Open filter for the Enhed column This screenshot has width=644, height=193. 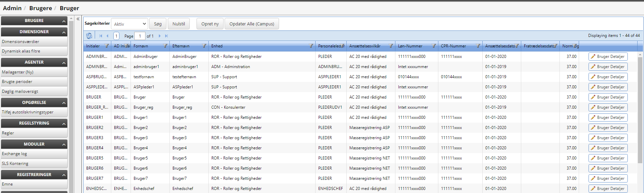[x=311, y=46]
